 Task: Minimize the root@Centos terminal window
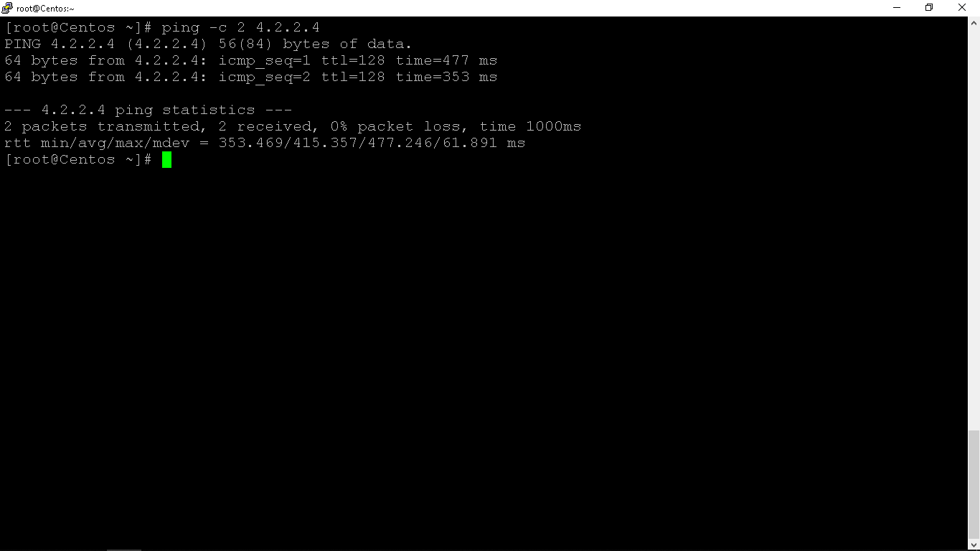coord(897,8)
